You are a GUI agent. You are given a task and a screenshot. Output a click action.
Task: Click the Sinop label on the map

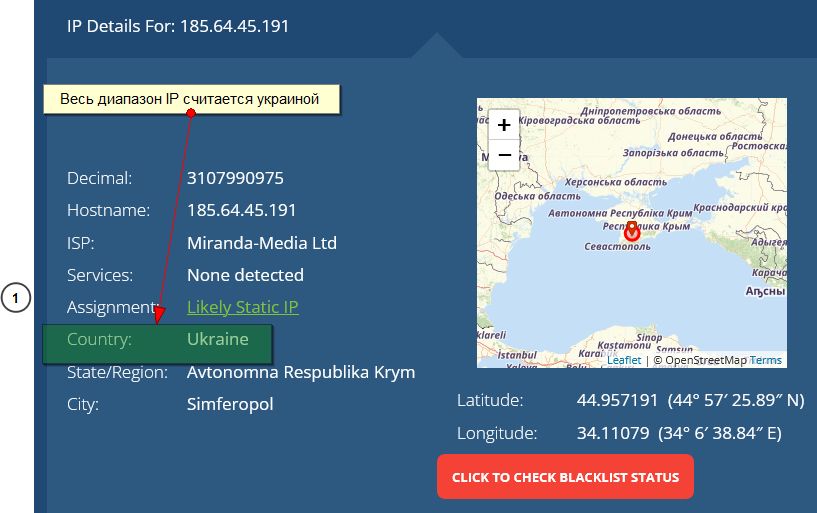pyautogui.click(x=649, y=337)
